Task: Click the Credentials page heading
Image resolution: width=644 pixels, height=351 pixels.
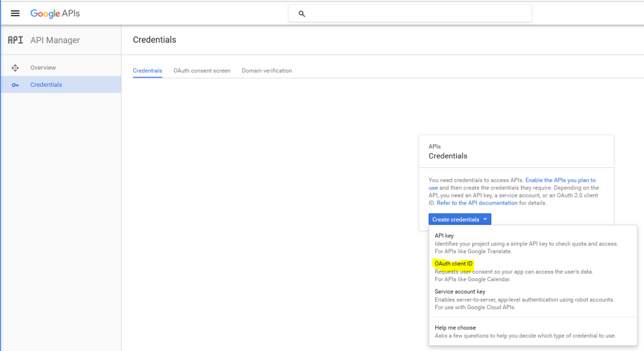Action: coord(154,40)
